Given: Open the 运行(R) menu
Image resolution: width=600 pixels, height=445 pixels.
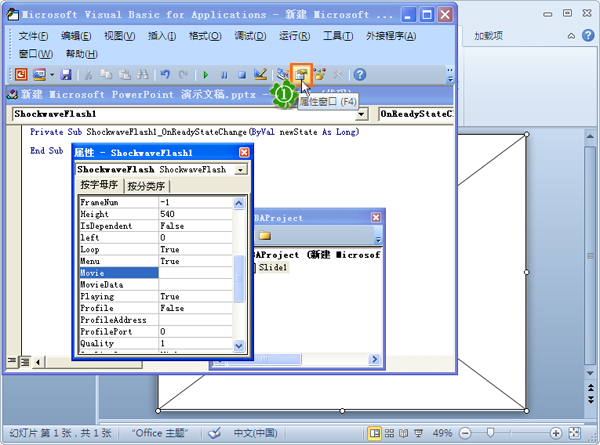Looking at the screenshot, I should pyautogui.click(x=294, y=36).
